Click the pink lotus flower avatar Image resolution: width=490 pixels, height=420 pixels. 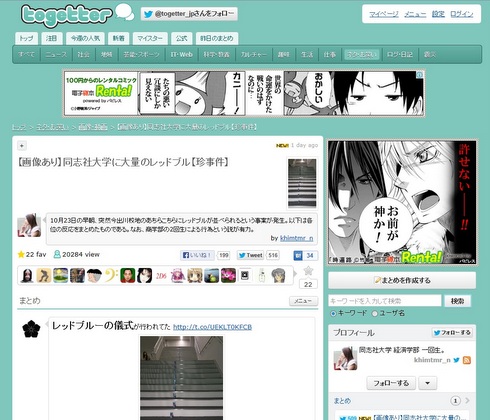pos(228,275)
